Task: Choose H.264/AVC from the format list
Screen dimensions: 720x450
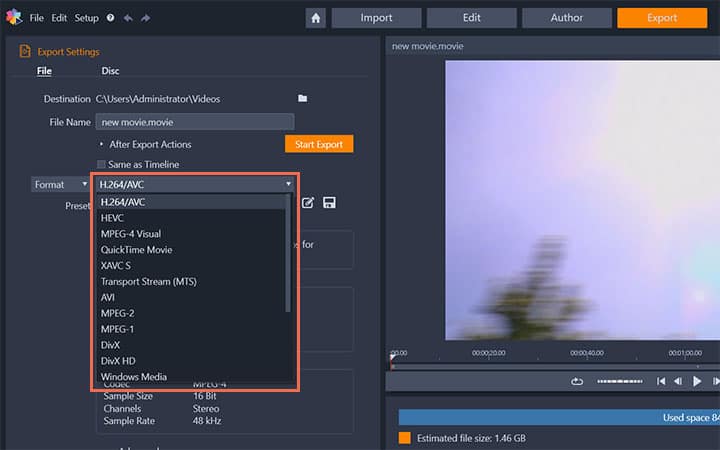Action: (x=191, y=202)
